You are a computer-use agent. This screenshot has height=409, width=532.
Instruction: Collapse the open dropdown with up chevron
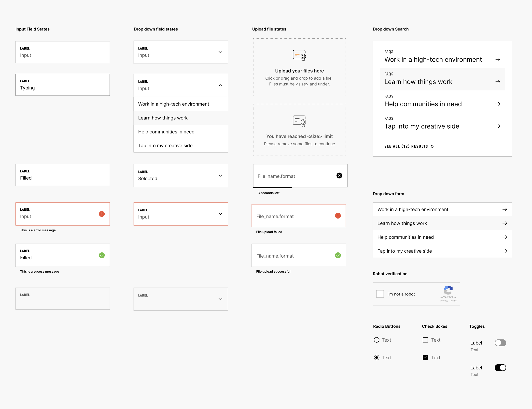click(220, 86)
